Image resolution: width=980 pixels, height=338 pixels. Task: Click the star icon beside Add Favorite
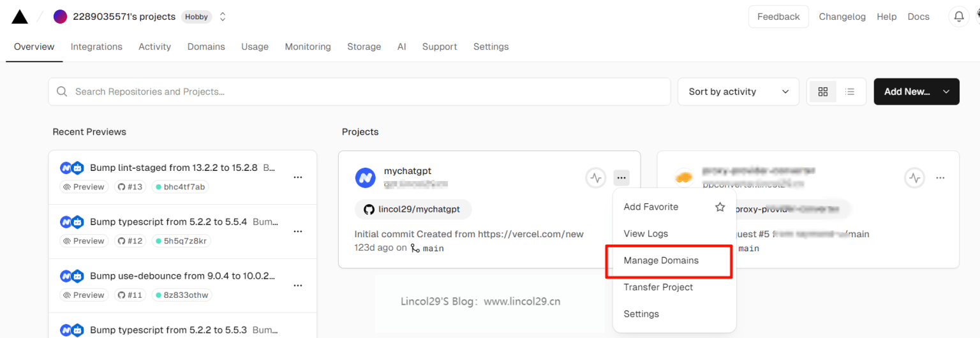[720, 207]
